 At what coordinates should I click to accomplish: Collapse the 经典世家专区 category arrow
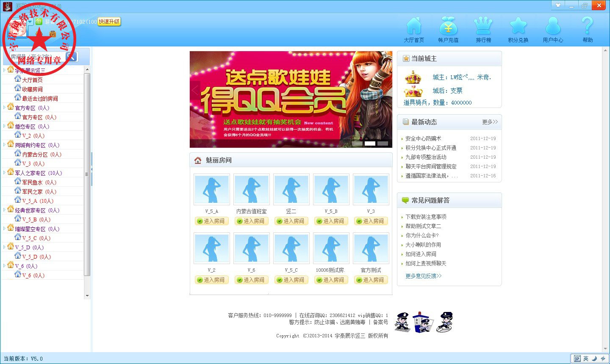click(4, 210)
